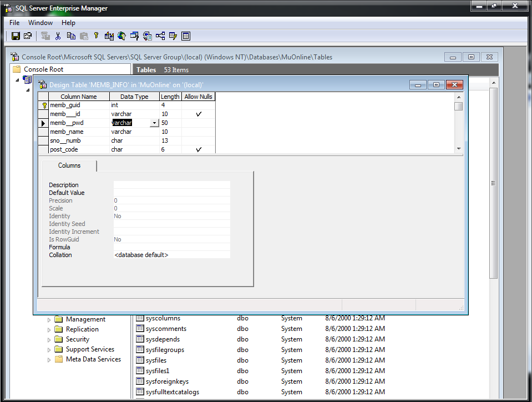Screen dimensions: 532x402
Task: Uncheck Allow Nulls for memb___id
Action: coord(198,114)
